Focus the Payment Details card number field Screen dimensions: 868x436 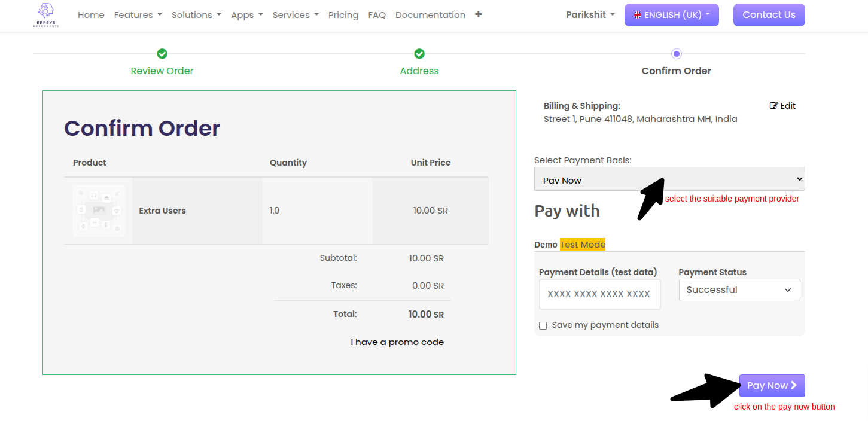pos(599,294)
